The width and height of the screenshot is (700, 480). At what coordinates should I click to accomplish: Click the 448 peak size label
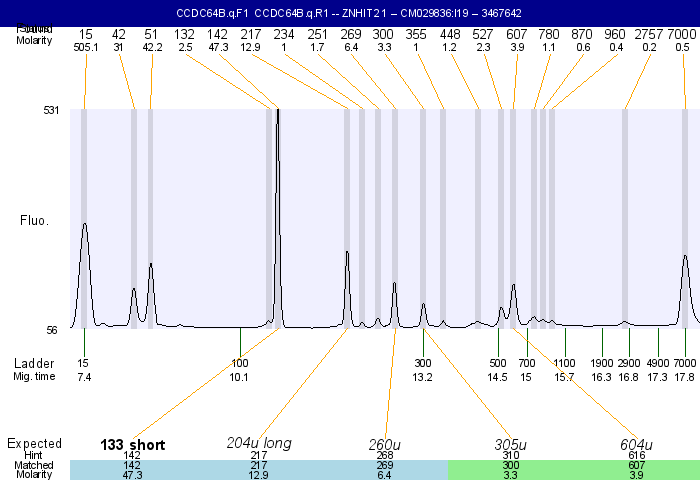click(450, 34)
